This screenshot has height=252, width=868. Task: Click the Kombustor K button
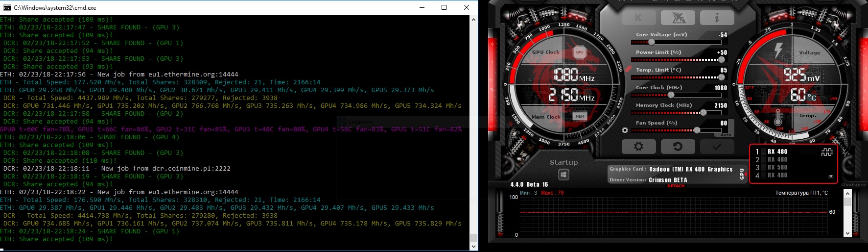point(638,18)
